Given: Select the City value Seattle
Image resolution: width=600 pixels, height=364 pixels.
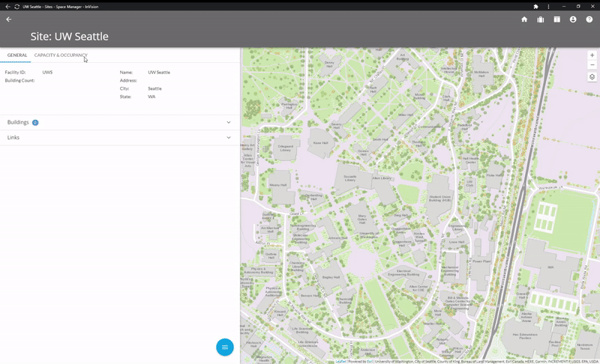Looking at the screenshot, I should tap(154, 88).
